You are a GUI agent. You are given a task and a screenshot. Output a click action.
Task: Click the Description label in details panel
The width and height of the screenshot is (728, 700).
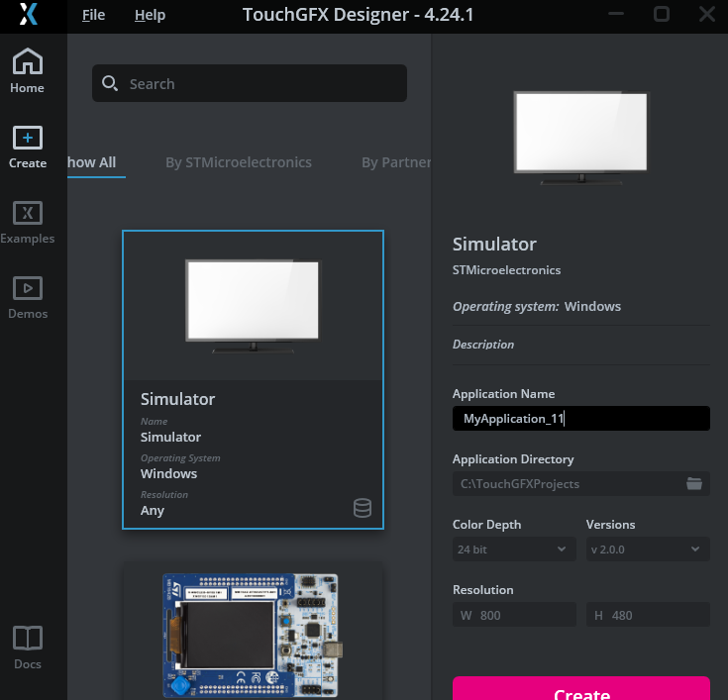pos(483,345)
